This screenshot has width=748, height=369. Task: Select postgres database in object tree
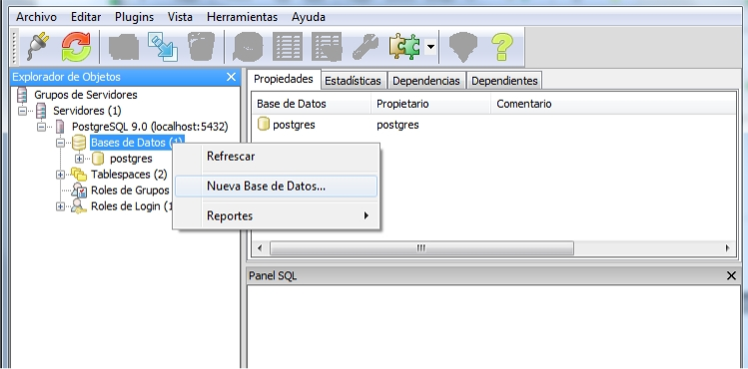(131, 159)
